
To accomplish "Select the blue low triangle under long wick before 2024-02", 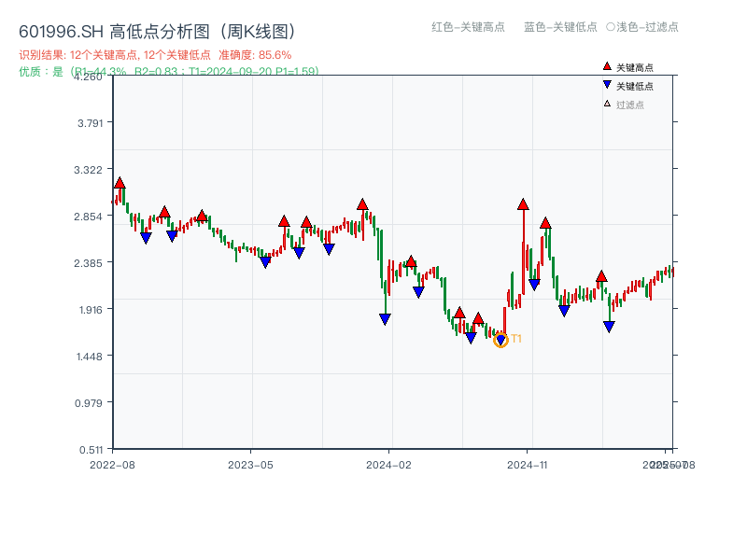I will [x=385, y=319].
